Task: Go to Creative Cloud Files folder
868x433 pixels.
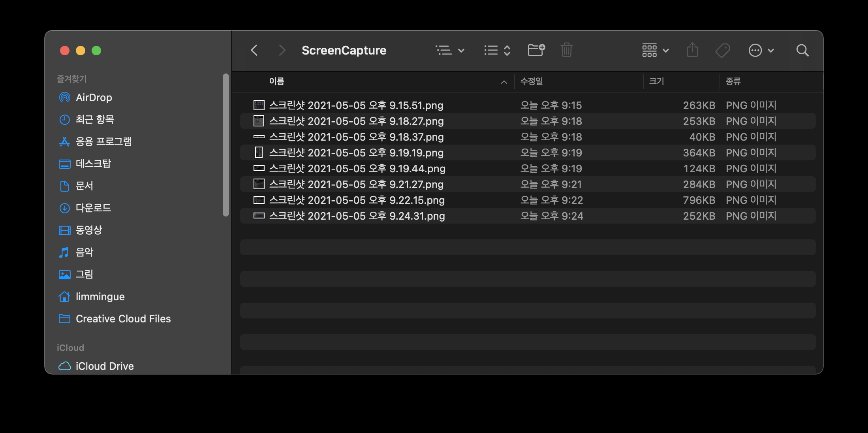Action: point(123,319)
